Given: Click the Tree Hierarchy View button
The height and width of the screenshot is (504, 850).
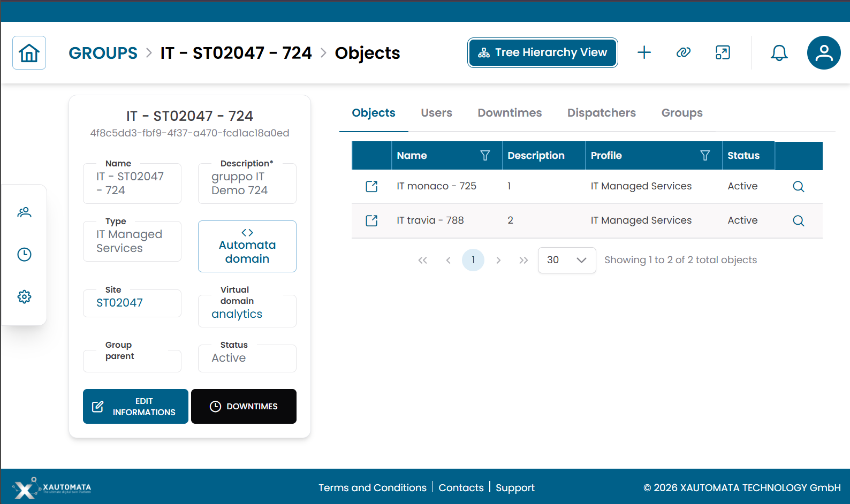Looking at the screenshot, I should (542, 52).
